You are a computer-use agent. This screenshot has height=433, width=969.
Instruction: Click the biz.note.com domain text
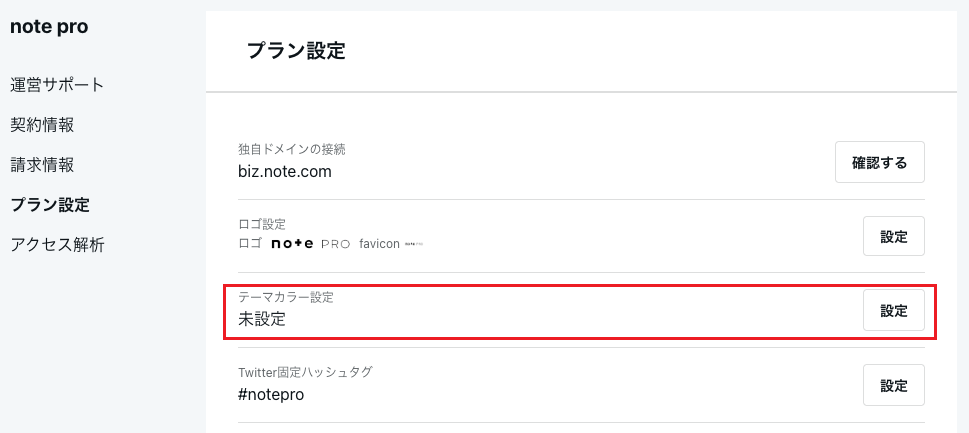[x=285, y=172]
